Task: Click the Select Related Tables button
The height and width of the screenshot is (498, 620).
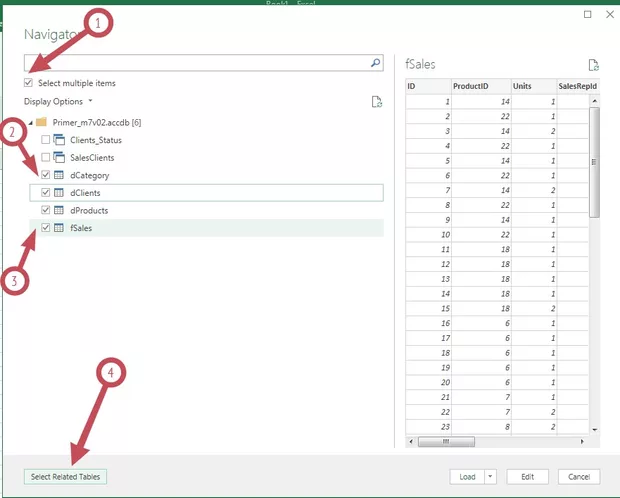Action: tap(65, 477)
